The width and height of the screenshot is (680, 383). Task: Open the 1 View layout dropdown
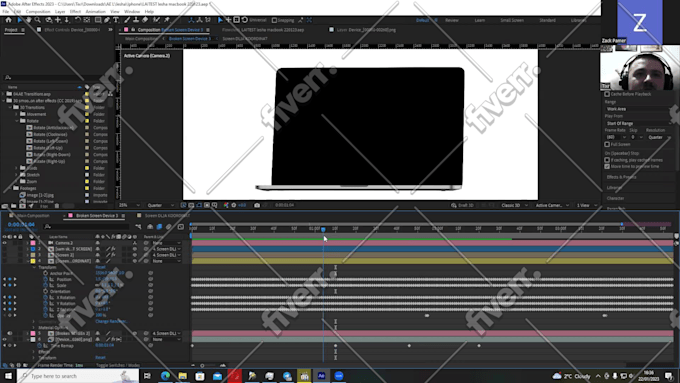(586, 205)
